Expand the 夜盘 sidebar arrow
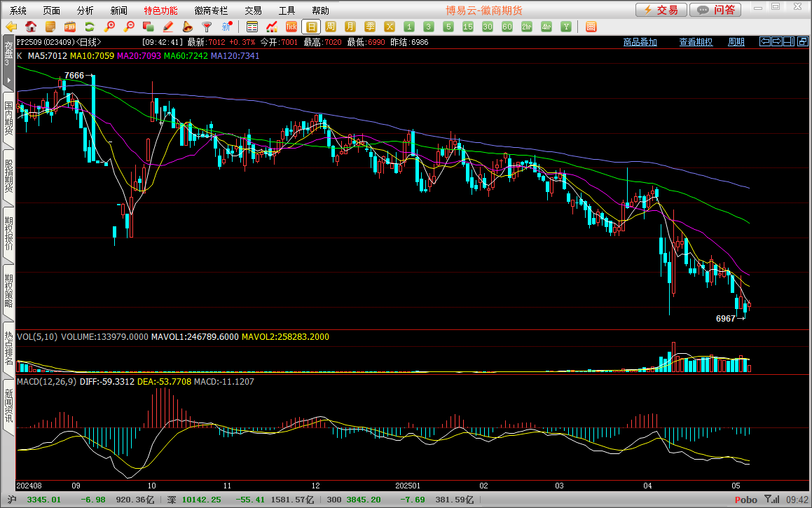 click(8, 81)
